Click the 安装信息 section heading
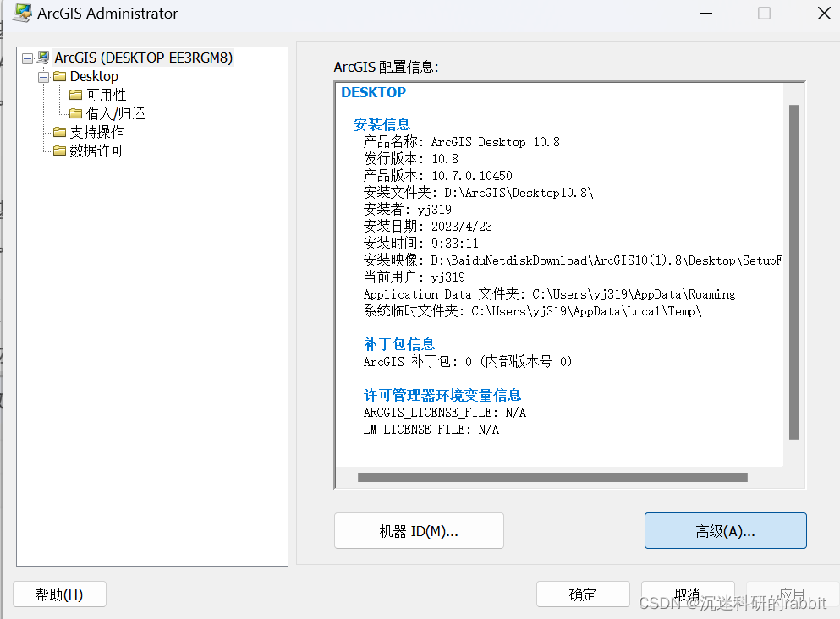 coord(382,125)
